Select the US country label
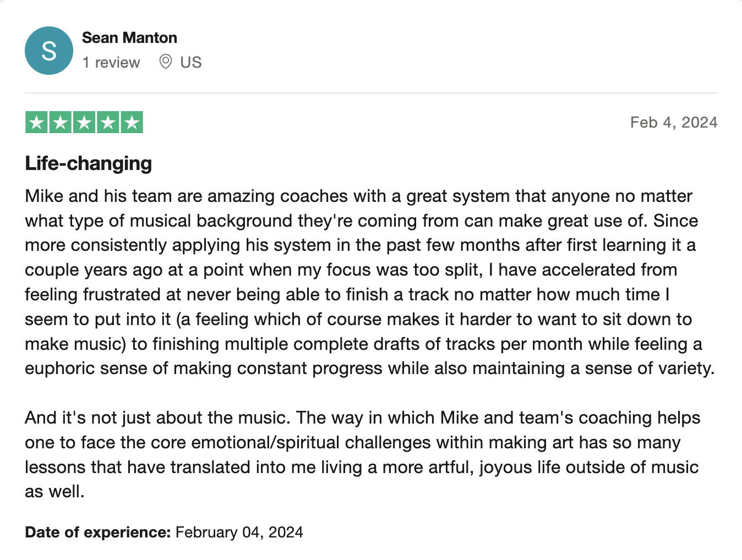The width and height of the screenshot is (742, 560). (x=191, y=63)
